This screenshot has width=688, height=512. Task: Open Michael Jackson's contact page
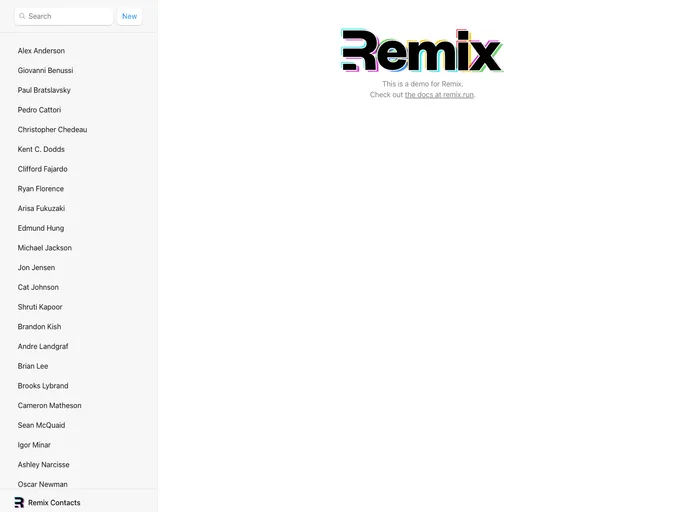coord(45,248)
